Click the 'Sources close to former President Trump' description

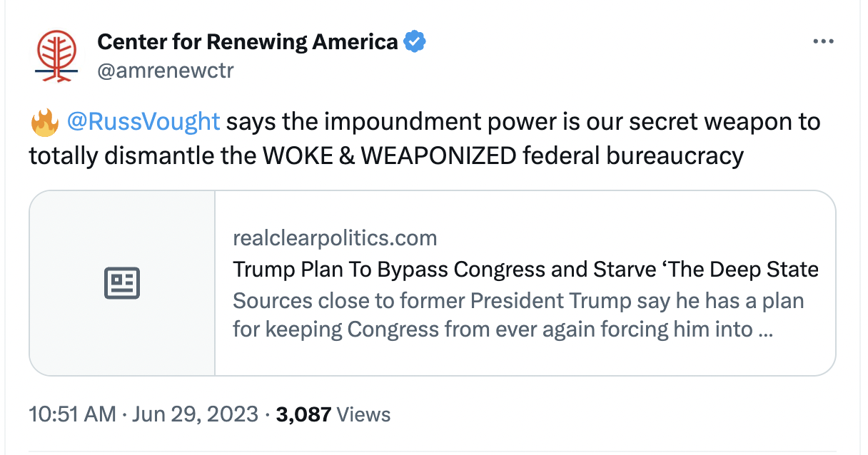pyautogui.click(x=518, y=300)
